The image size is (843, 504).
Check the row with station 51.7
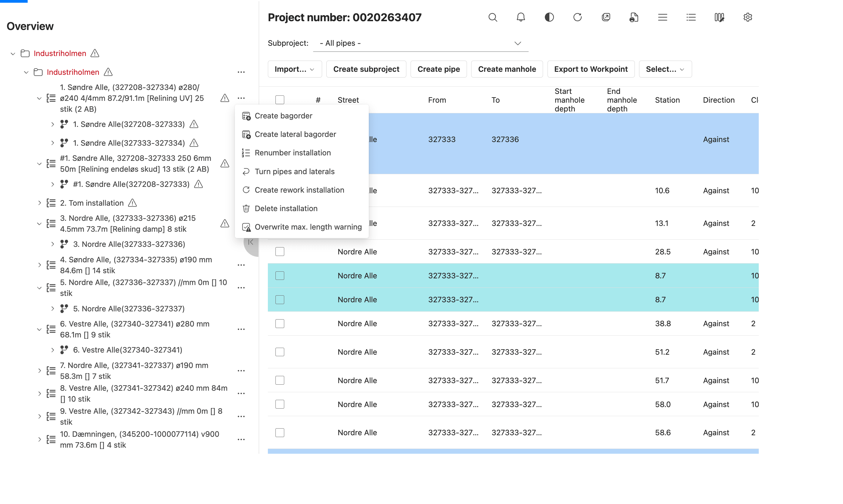point(280,380)
